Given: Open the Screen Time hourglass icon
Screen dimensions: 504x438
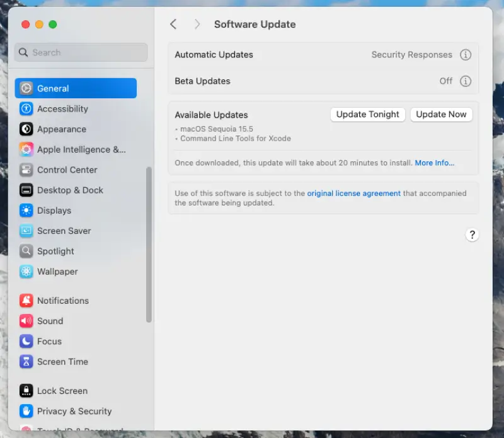Looking at the screenshot, I should pos(26,362).
